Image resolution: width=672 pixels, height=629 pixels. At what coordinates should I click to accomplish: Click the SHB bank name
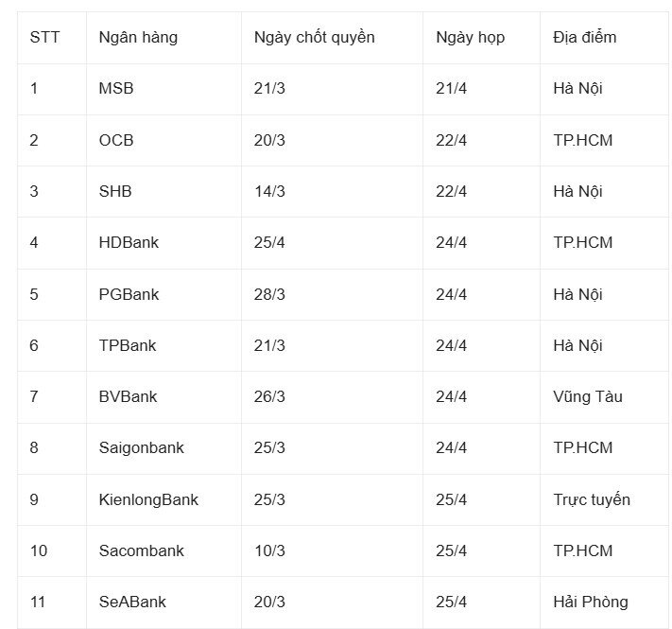[115, 191]
